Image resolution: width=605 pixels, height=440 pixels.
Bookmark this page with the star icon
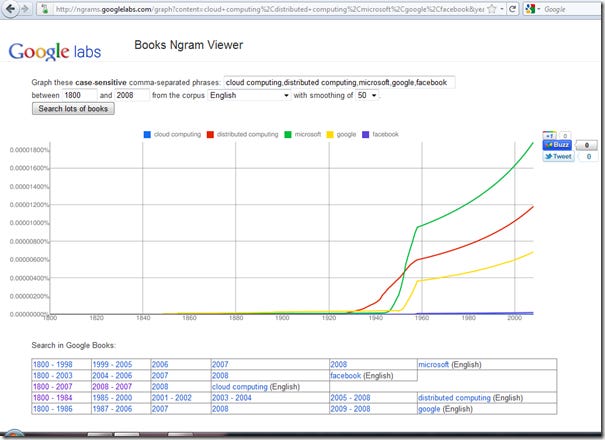click(492, 9)
